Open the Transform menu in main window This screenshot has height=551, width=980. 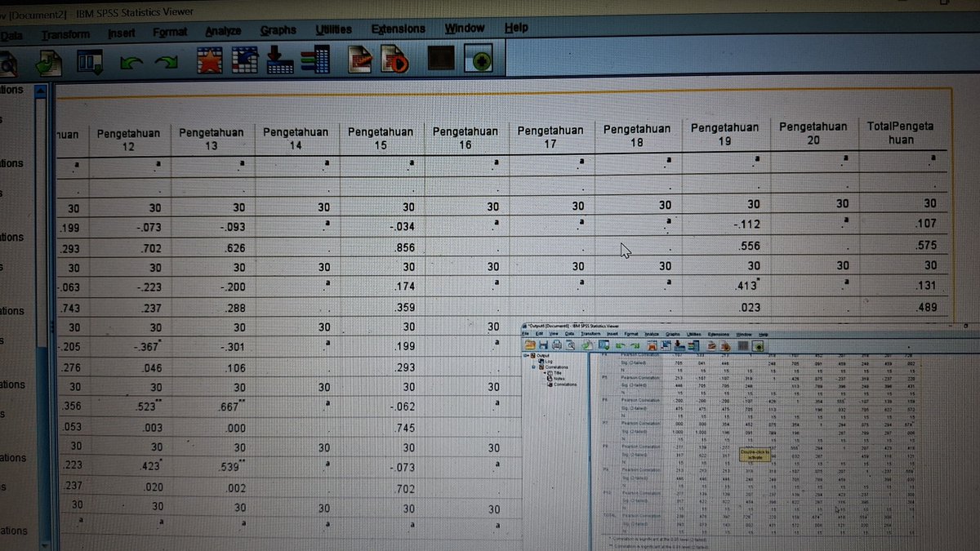[x=66, y=35]
